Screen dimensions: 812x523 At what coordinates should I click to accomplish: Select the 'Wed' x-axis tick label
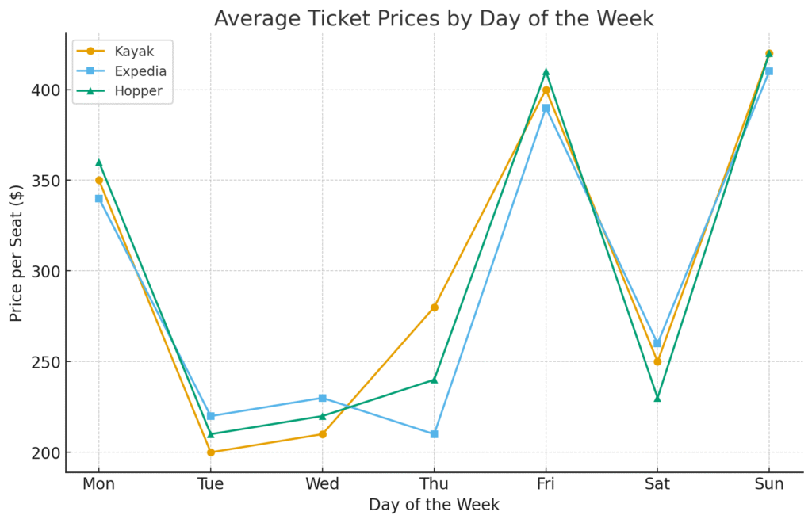pyautogui.click(x=322, y=484)
